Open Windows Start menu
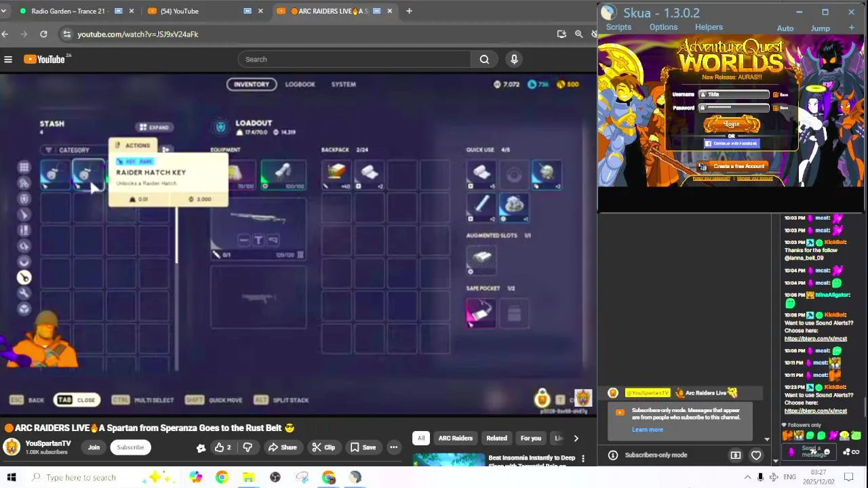The height and width of the screenshot is (488, 868). [12, 477]
